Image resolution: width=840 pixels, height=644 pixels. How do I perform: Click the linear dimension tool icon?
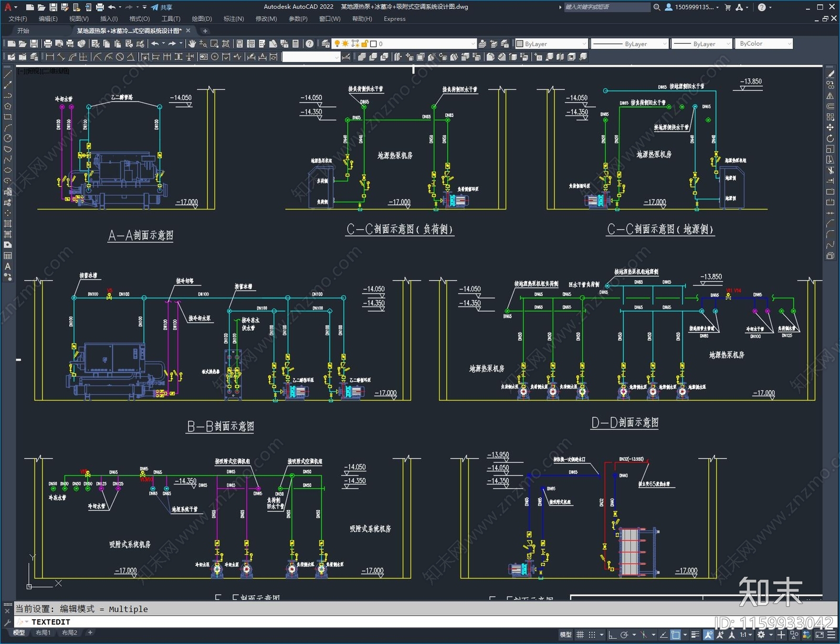click(x=50, y=57)
